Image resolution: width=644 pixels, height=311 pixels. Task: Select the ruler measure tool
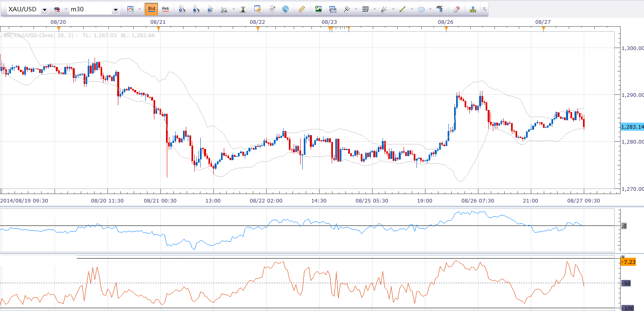pyautogui.click(x=301, y=9)
